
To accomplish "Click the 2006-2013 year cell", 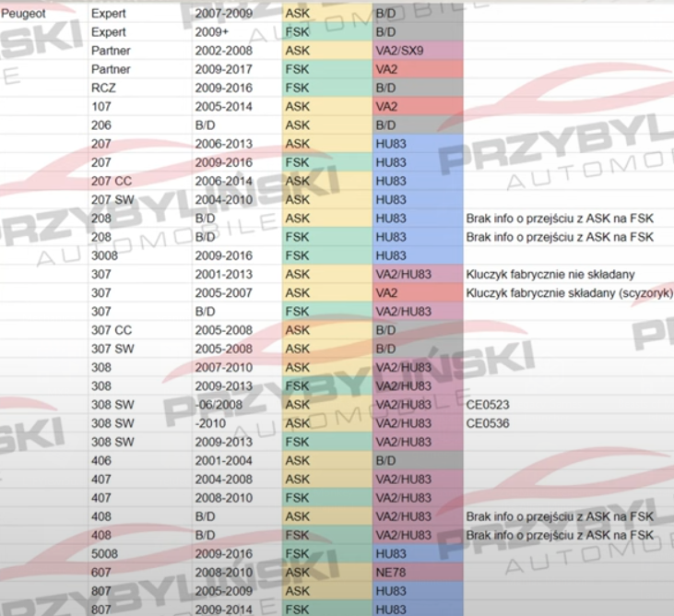I will 237,144.
